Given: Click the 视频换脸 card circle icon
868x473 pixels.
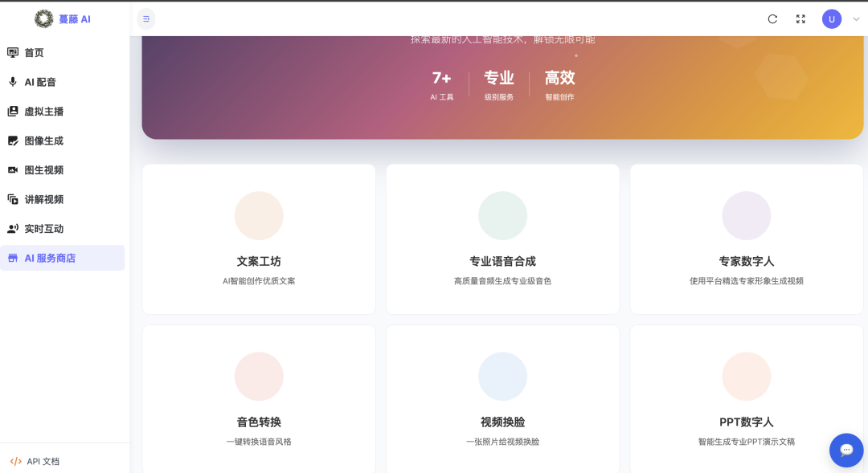Looking at the screenshot, I should 502,376.
